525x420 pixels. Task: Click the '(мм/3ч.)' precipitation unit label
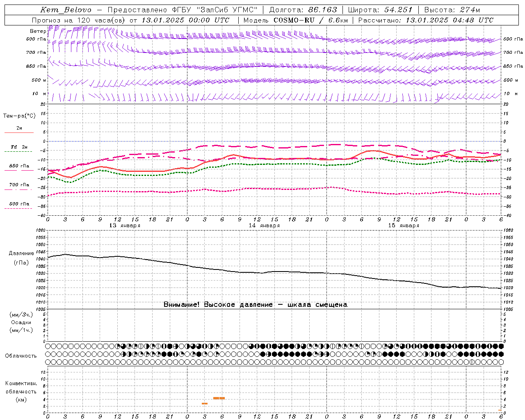click(21, 315)
